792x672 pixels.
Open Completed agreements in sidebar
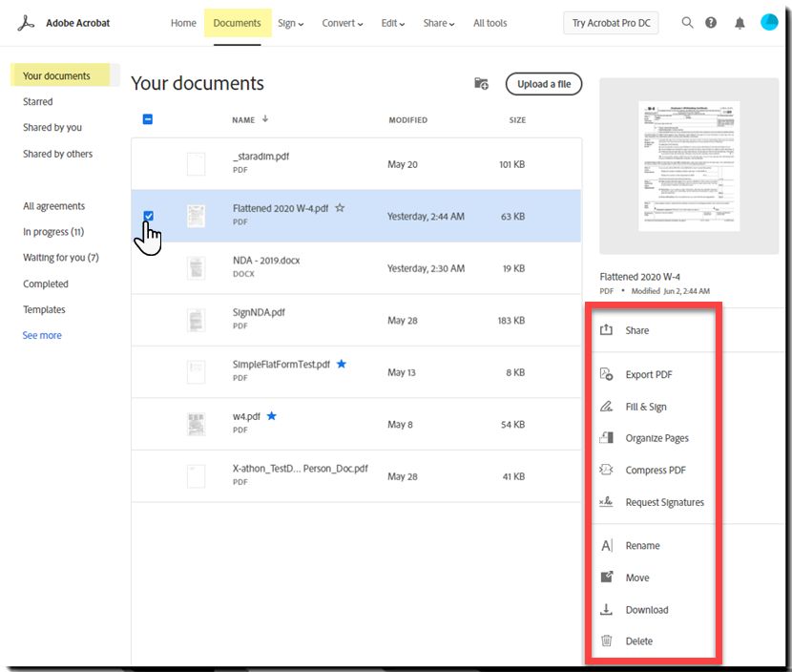click(x=46, y=283)
